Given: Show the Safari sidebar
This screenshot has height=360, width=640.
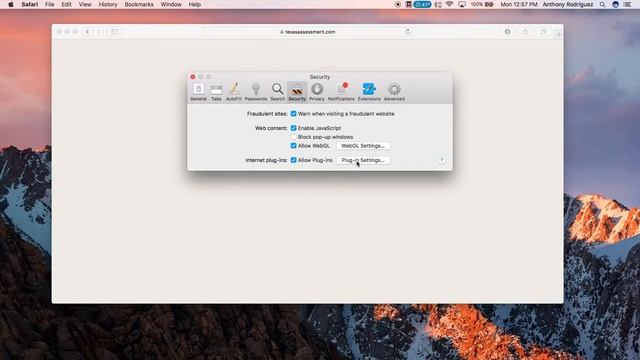Looking at the screenshot, I should [x=115, y=32].
